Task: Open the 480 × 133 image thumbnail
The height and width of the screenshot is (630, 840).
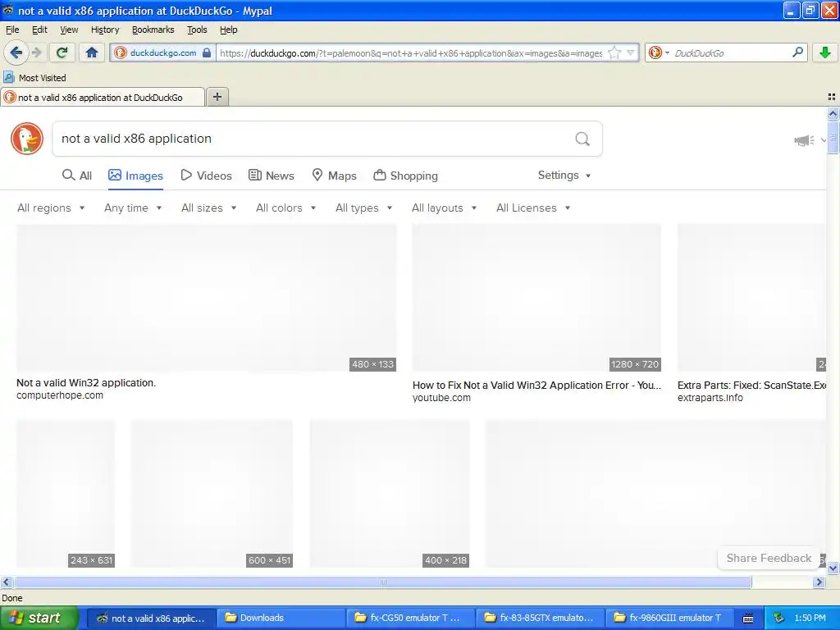Action: point(206,298)
